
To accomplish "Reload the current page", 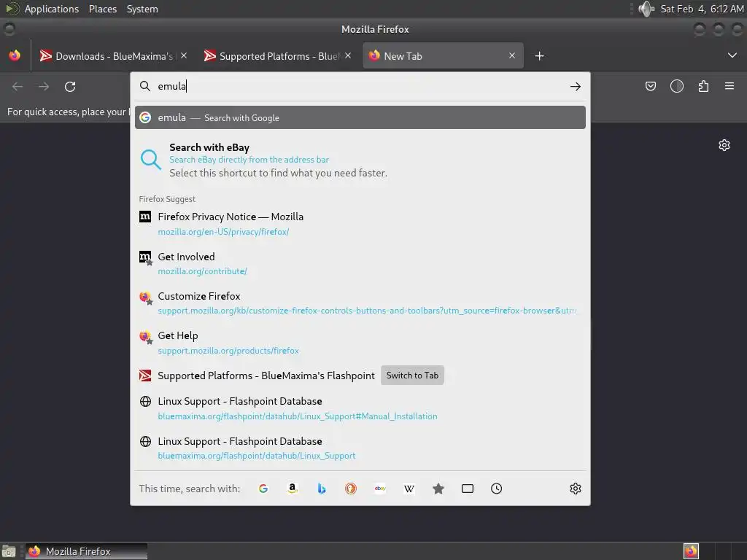I will [x=70, y=87].
